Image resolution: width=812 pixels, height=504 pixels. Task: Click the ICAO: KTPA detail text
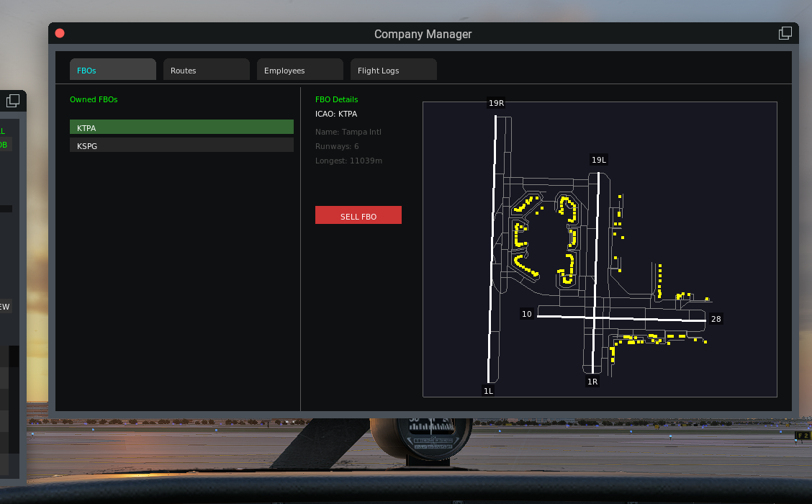(336, 114)
